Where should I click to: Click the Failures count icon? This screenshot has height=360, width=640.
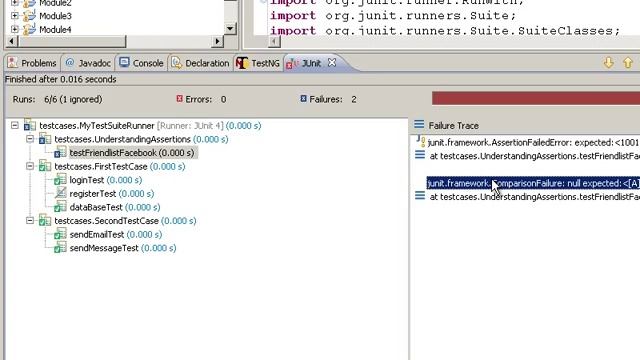pos(303,99)
